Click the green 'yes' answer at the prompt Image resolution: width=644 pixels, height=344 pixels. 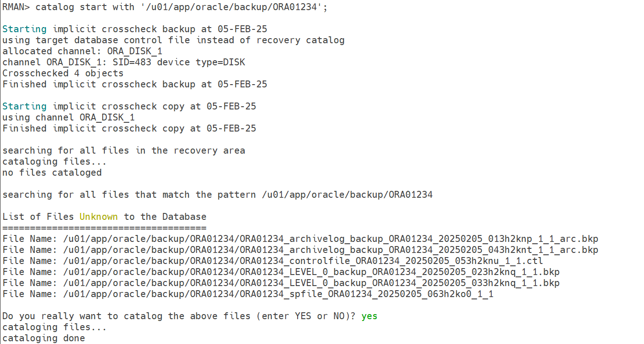point(369,316)
